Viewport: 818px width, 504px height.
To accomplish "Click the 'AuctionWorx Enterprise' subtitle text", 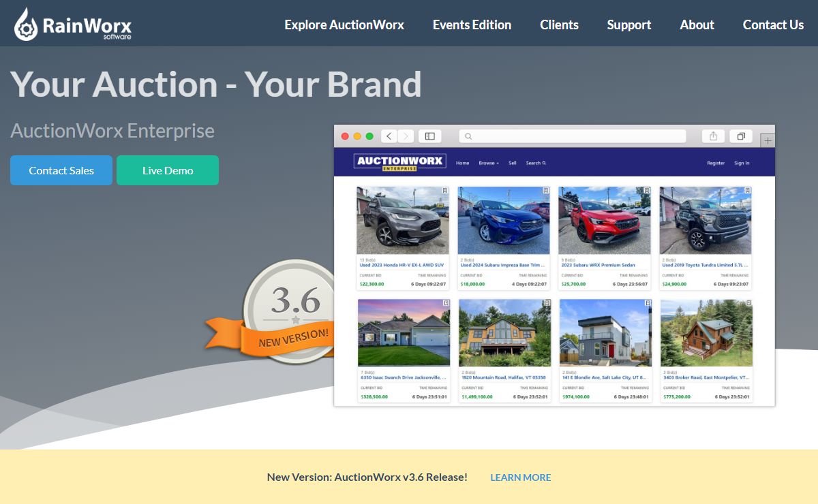I will [x=112, y=131].
